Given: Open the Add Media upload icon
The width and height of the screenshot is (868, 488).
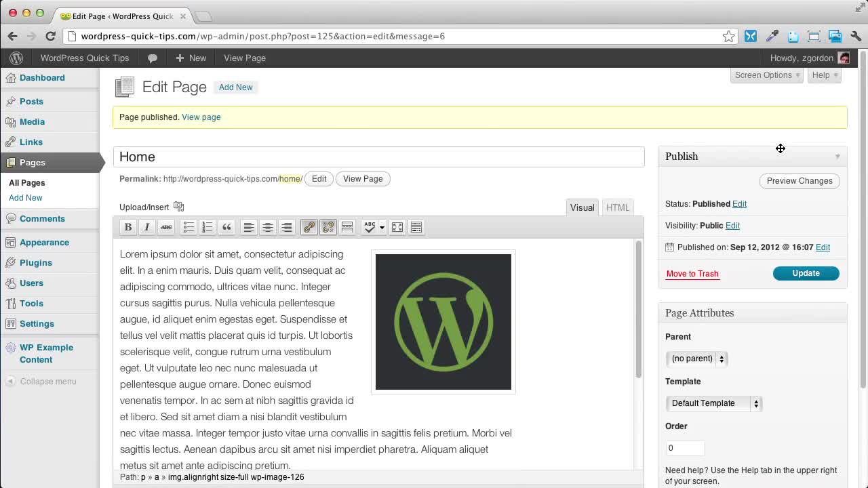Looking at the screenshot, I should (x=179, y=207).
